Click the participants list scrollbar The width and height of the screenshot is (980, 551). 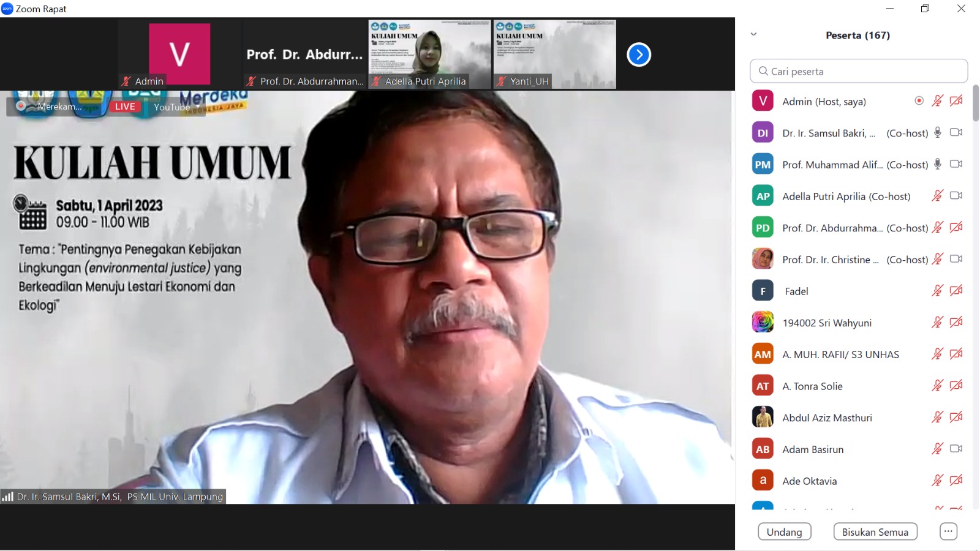pos(975,104)
